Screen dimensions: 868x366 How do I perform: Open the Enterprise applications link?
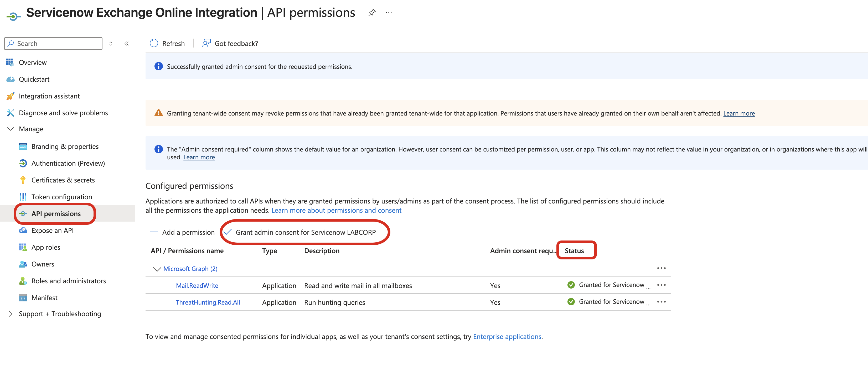507,337
